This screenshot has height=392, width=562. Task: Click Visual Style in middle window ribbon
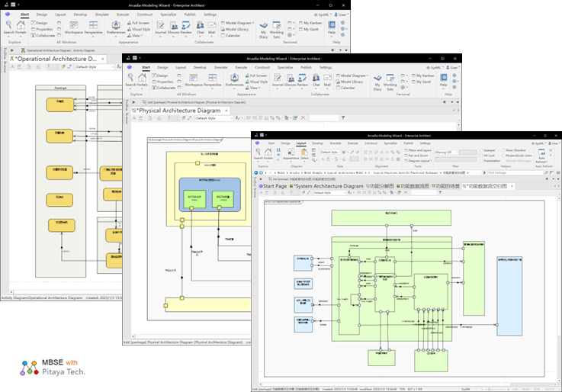coord(257,82)
